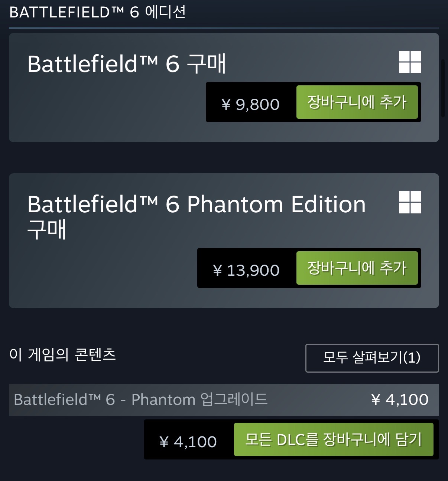This screenshot has height=481, width=448.
Task: Click the ¥ 9,800 price label
Action: tap(250, 104)
